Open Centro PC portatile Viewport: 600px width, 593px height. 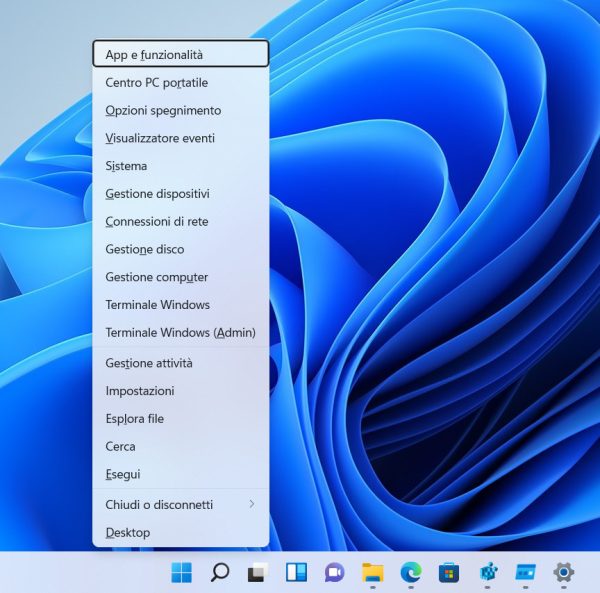[x=181, y=83]
